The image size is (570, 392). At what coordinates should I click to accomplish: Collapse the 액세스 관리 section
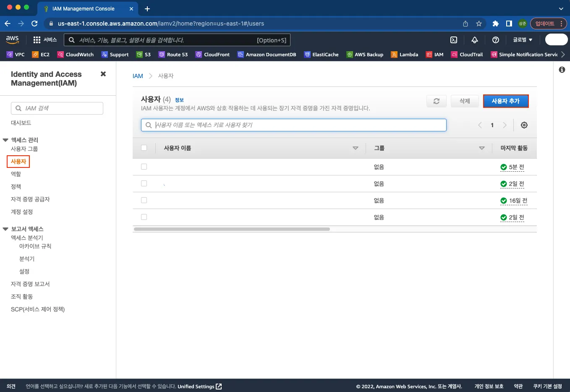pyautogui.click(x=5, y=140)
